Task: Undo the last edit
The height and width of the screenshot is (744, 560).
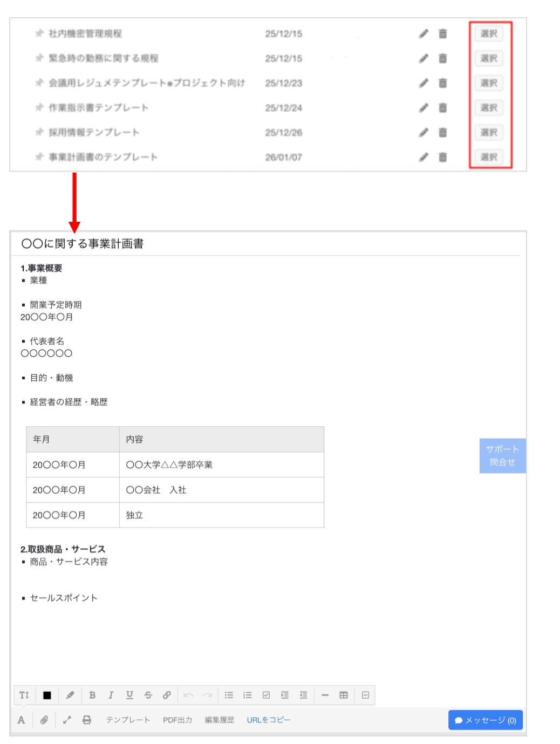Action: (x=188, y=695)
